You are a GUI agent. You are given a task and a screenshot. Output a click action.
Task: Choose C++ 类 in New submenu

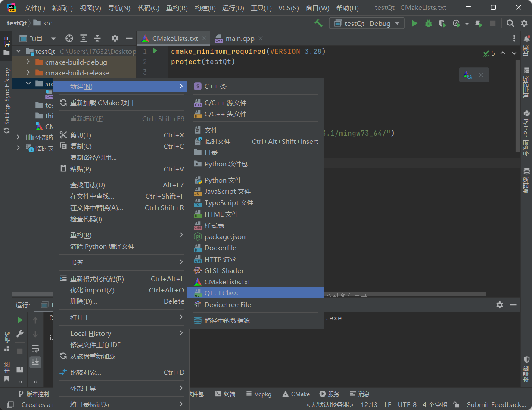(x=255, y=86)
